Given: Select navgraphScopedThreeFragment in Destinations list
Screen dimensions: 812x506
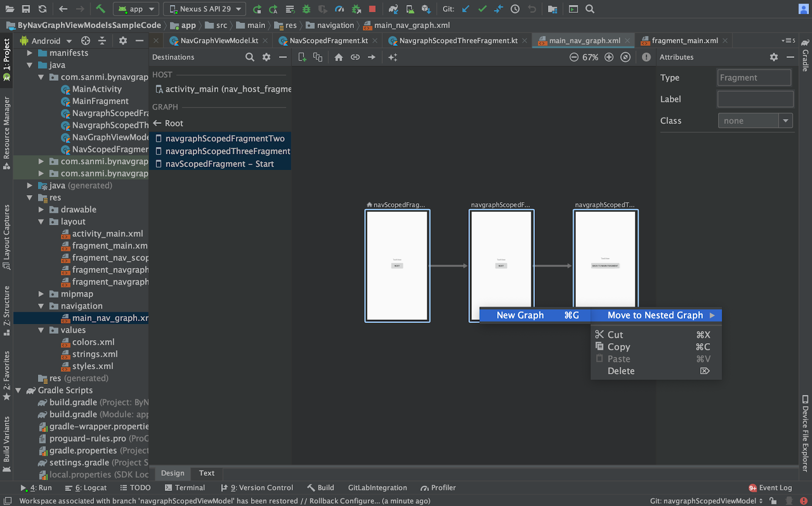Looking at the screenshot, I should 227,151.
